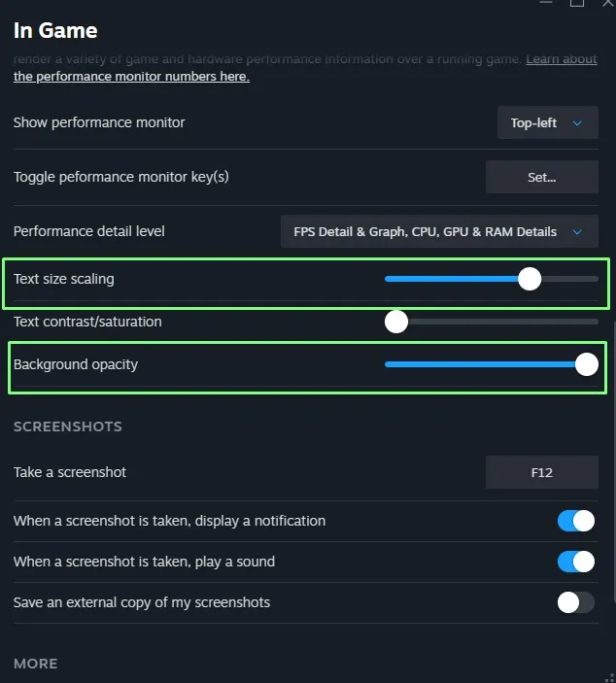Minimize the settings window
The image size is (616, 683).
tap(546, 2)
